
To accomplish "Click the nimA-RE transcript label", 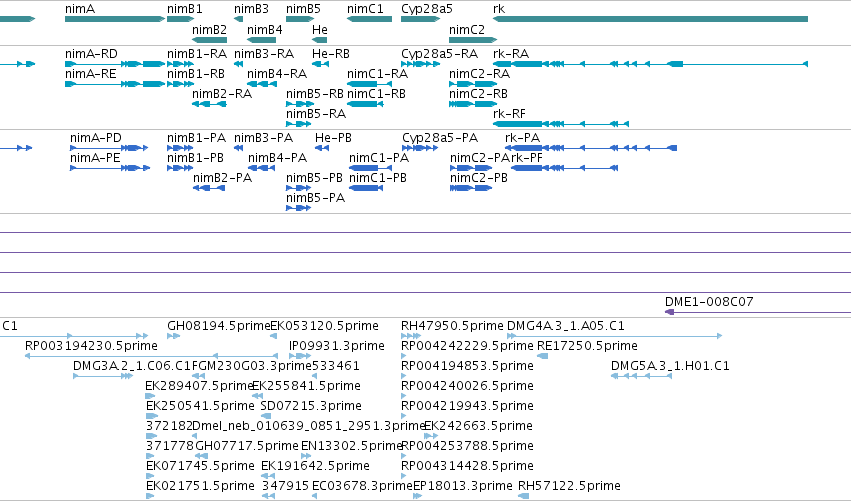I will click(91, 74).
